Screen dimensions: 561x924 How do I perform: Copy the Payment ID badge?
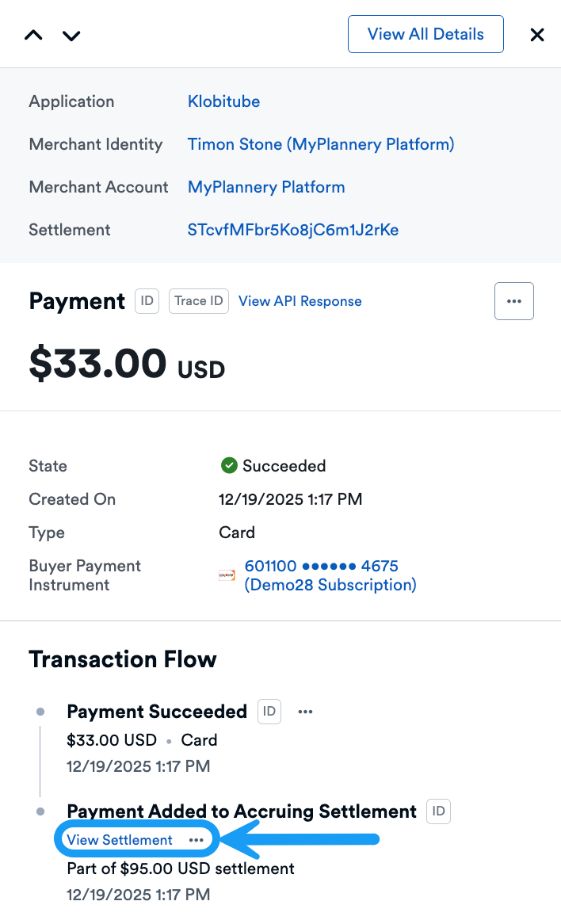click(147, 301)
